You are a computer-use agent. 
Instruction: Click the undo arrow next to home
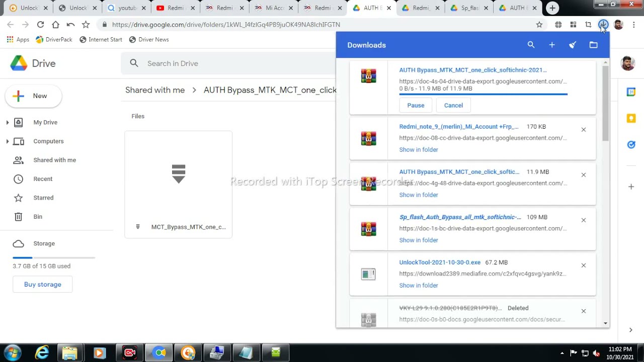(x=70, y=24)
